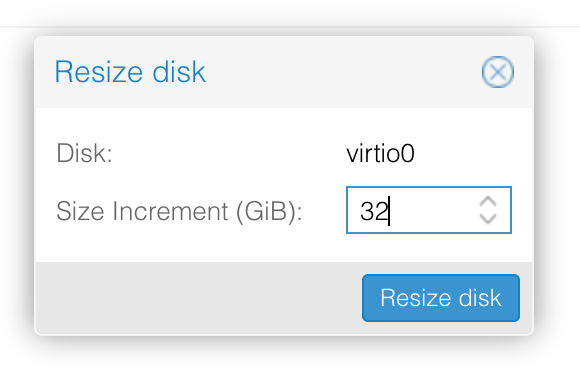This screenshot has width=580, height=380.
Task: Increase size increment with up arrow
Action: tap(488, 202)
